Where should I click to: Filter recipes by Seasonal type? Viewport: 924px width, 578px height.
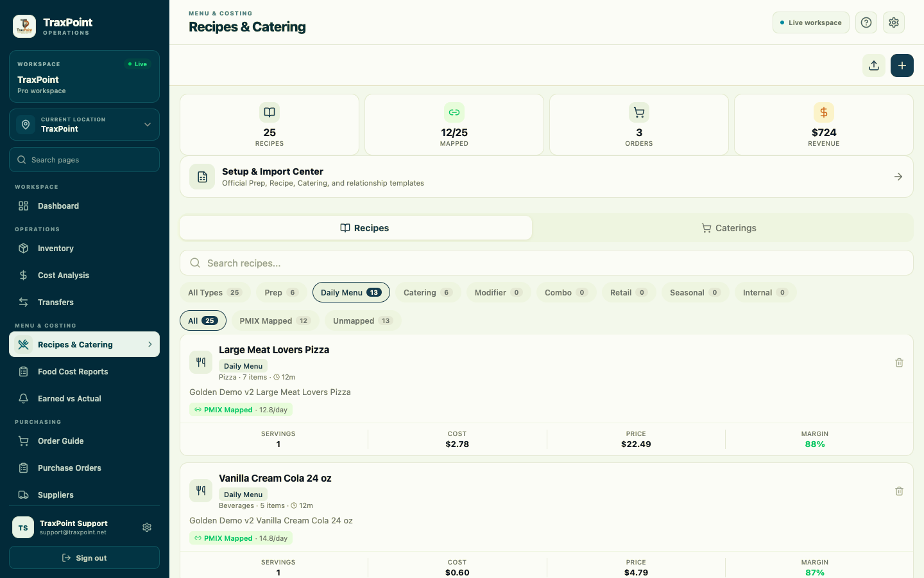pos(695,292)
